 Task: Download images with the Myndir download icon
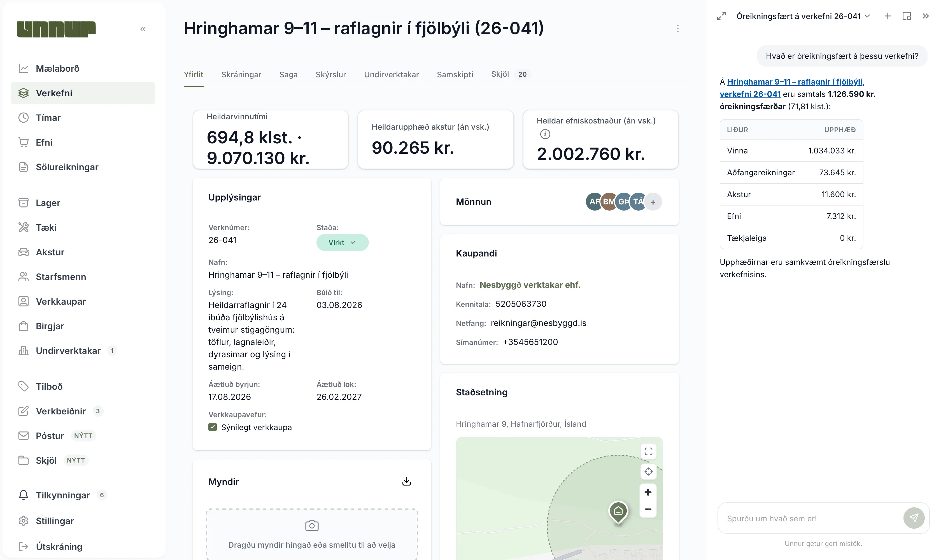pyautogui.click(x=406, y=482)
